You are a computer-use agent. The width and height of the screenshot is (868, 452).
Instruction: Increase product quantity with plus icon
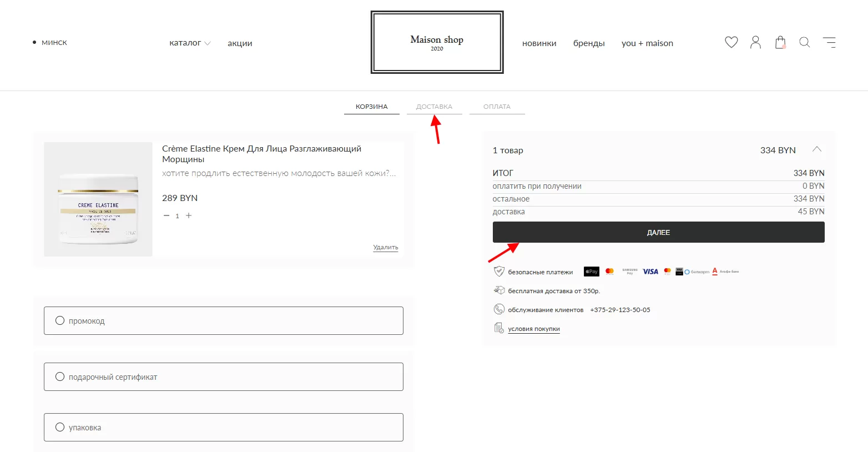(189, 215)
